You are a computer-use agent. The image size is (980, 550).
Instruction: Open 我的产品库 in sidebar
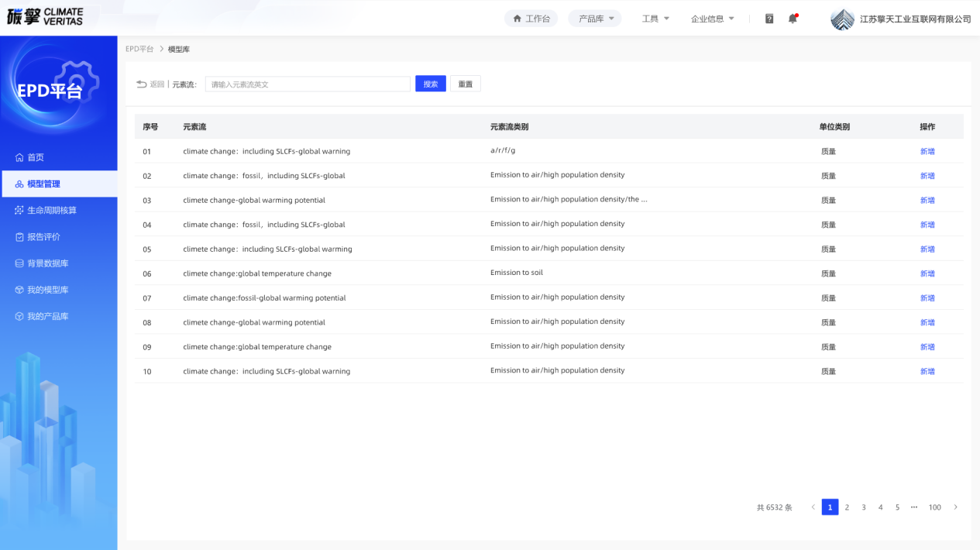click(47, 316)
